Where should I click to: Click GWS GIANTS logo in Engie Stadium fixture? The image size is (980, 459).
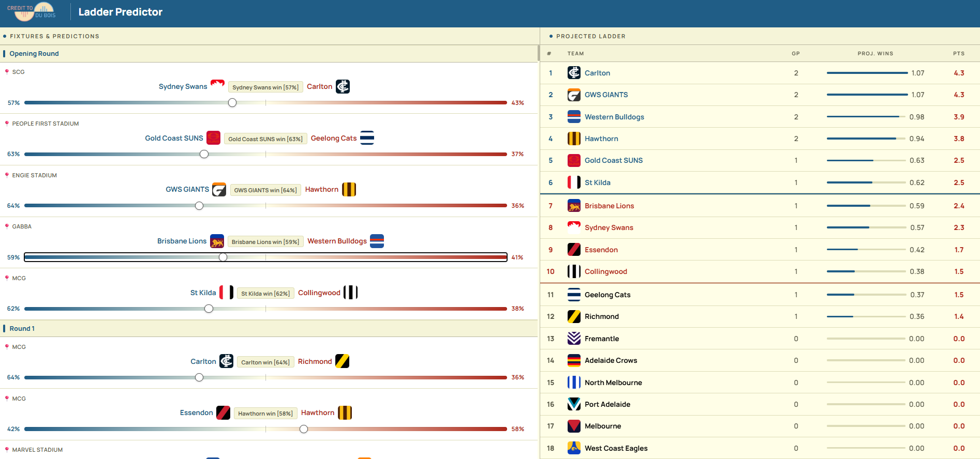219,190
